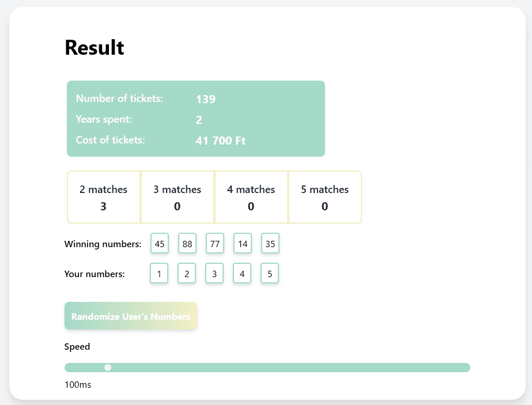
Task: Click the Result heading
Action: pyautogui.click(x=94, y=48)
